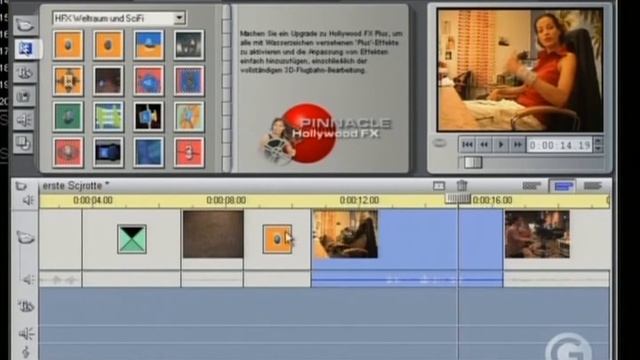This screenshot has width=640, height=360.
Task: Click the fast forward player button
Action: [518, 144]
